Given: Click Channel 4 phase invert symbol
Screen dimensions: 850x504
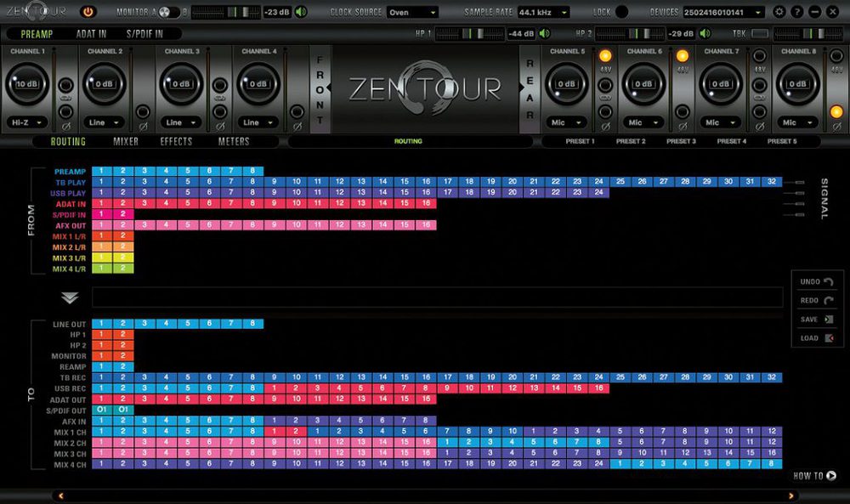Looking at the screenshot, I should pos(297,127).
